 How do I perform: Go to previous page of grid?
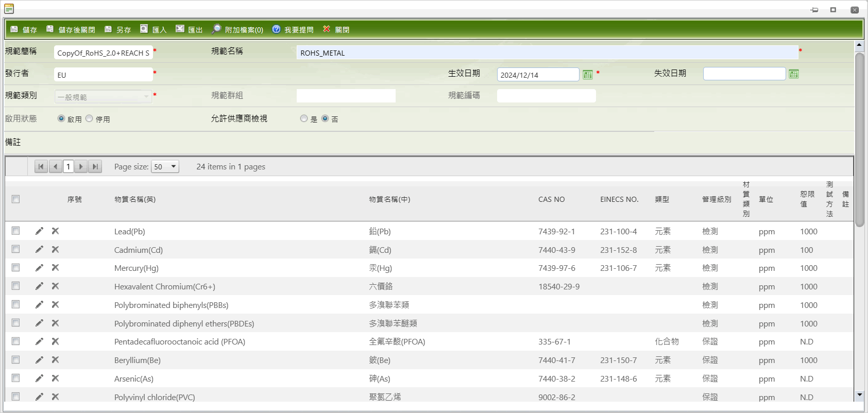pos(56,167)
